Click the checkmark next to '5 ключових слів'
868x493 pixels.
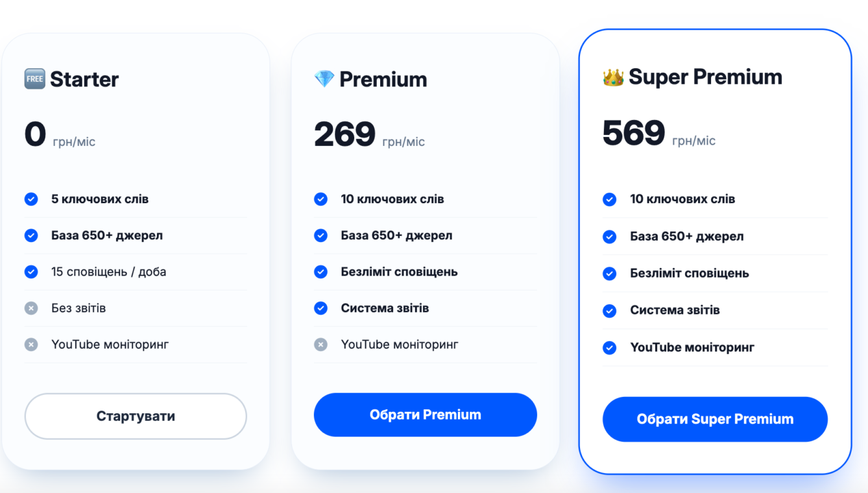click(31, 199)
